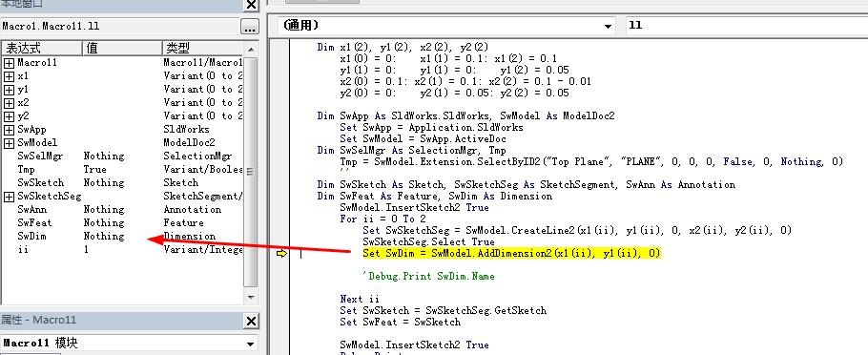
Task: Click the Dim x1(2), y1(2) declaration line
Action: click(x=403, y=47)
